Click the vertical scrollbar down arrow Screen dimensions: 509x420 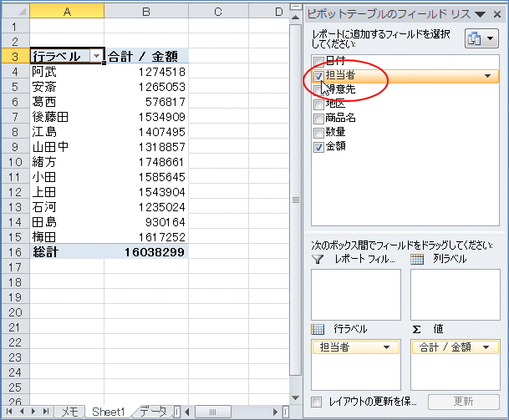295,398
